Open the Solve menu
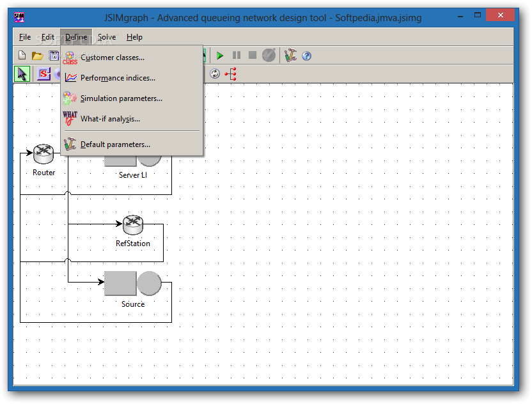The width and height of the screenshot is (532, 404). click(x=107, y=37)
